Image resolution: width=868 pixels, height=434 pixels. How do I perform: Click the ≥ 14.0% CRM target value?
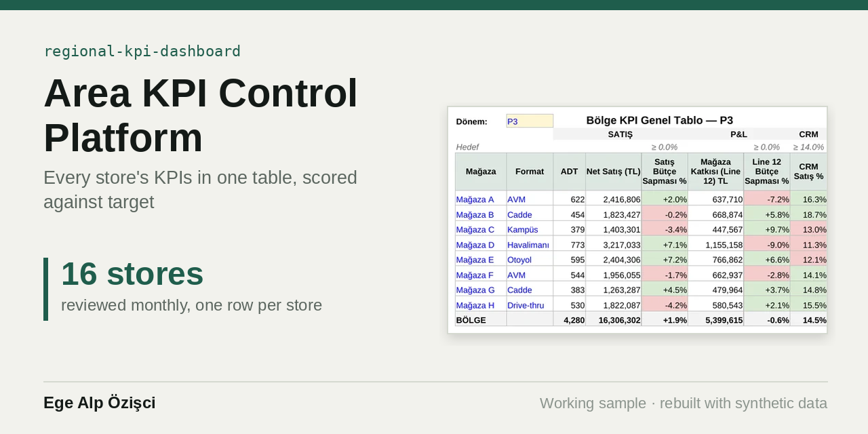tap(809, 147)
